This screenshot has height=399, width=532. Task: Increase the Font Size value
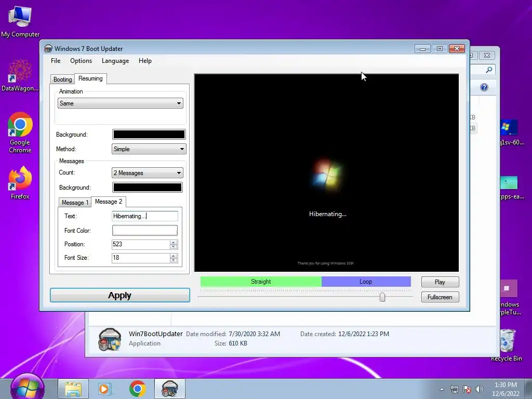click(174, 256)
